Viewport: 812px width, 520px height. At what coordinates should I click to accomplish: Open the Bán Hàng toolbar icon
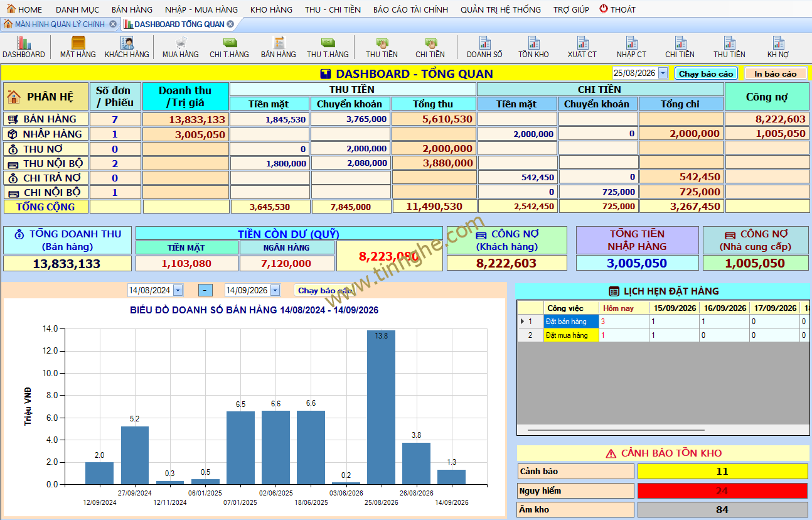[279, 47]
